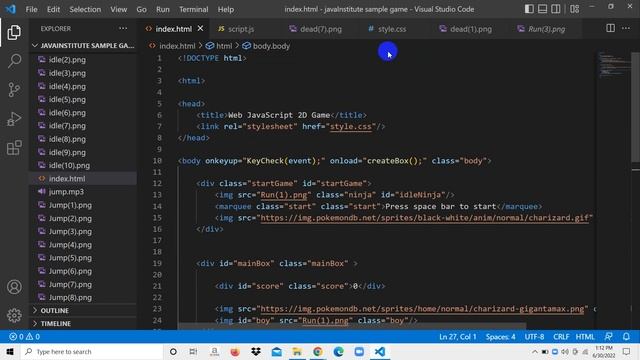
Task: Open File Explorer from taskbar
Action: click(297, 351)
